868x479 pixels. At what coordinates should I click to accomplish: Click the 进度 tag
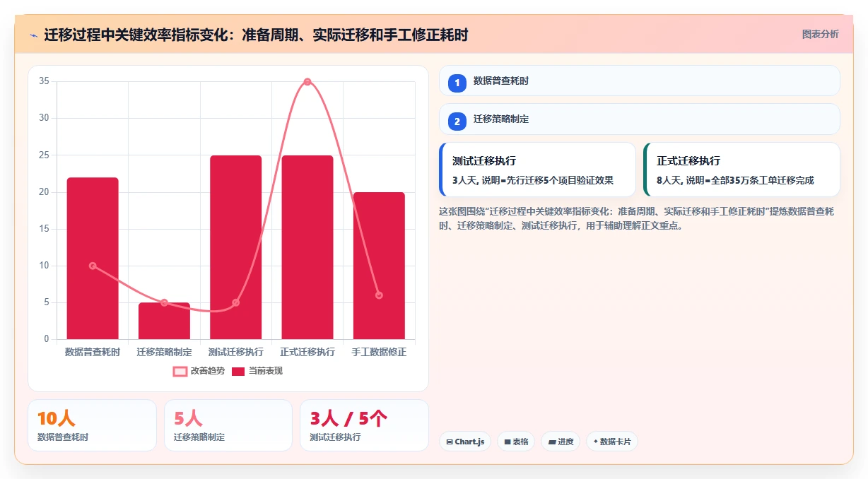(x=561, y=442)
